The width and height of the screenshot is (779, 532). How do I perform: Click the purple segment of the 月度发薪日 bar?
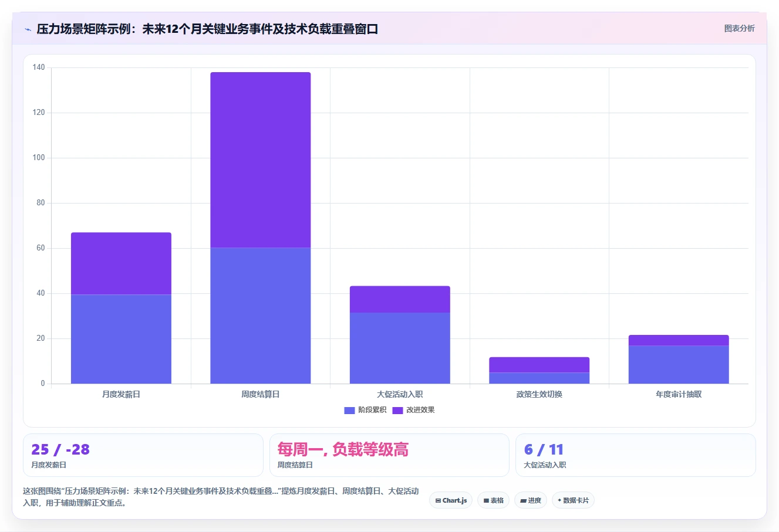121,263
